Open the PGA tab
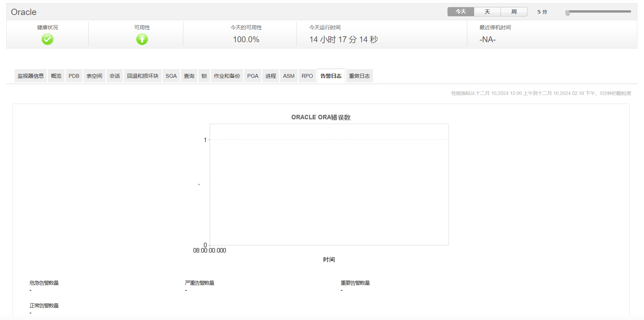This screenshot has width=644, height=320. pyautogui.click(x=253, y=76)
